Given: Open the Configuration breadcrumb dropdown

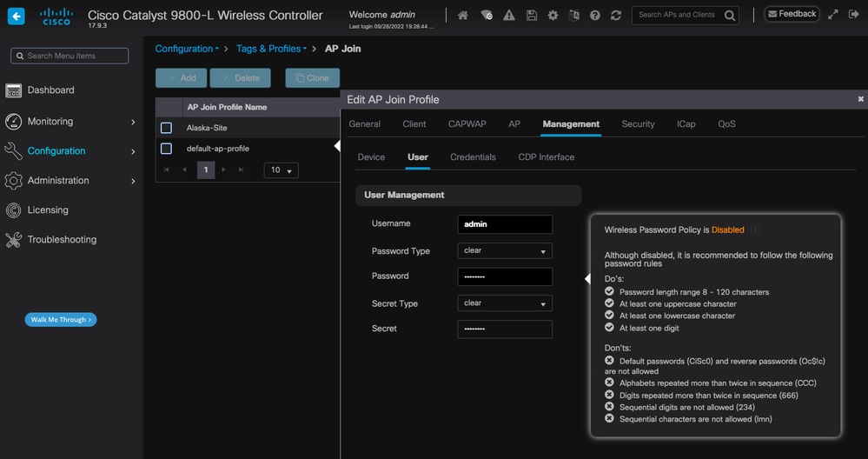Looking at the screenshot, I should click(x=187, y=49).
